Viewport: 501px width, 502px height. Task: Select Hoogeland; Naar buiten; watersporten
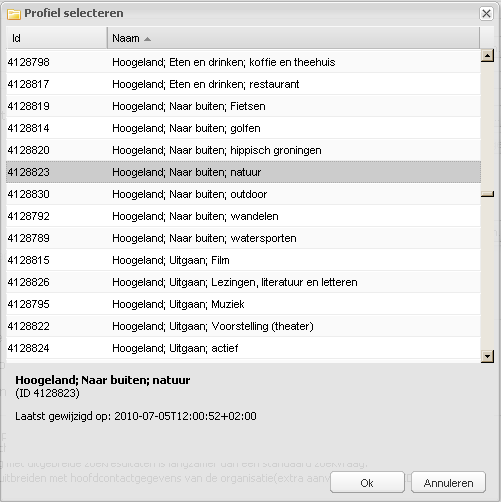[x=243, y=238]
